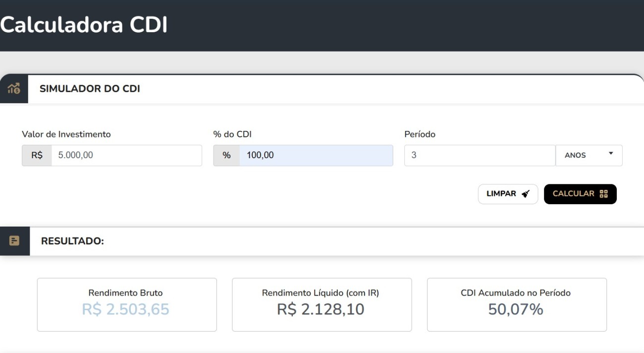Click the R$ 2.503,65 gross yield amount
Screen dimensions: 644x353
(126, 309)
